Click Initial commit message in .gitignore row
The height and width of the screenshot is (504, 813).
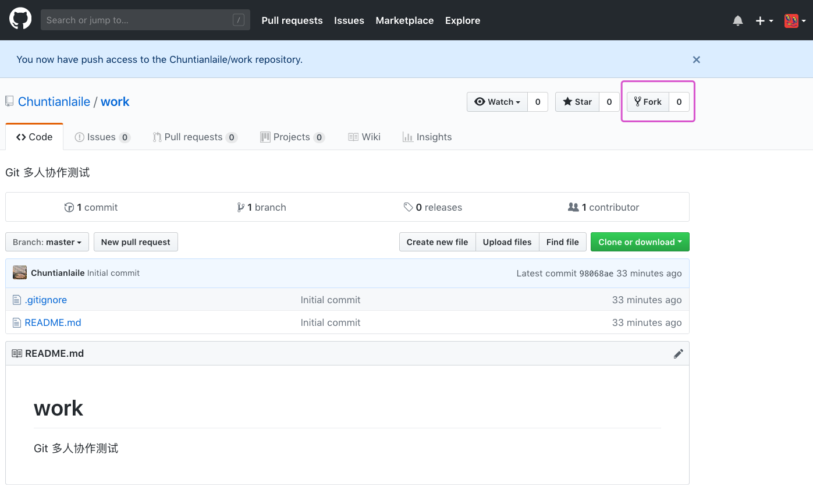coord(331,300)
